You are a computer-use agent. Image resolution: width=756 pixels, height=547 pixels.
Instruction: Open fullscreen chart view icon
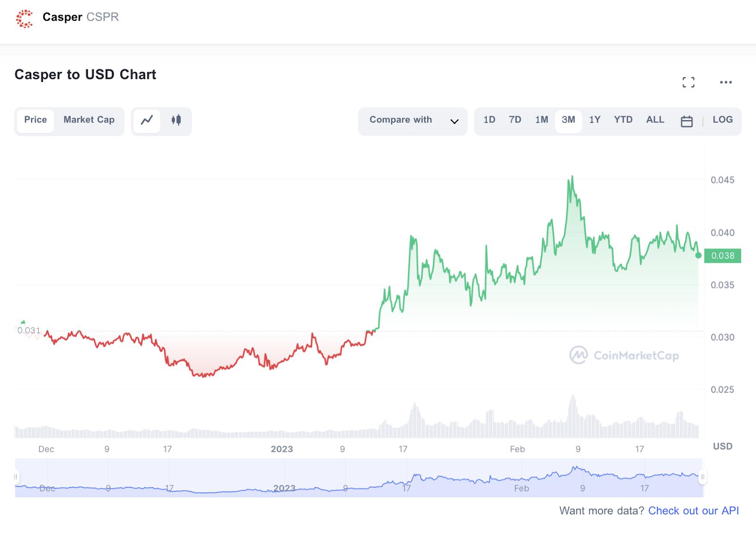pyautogui.click(x=688, y=82)
